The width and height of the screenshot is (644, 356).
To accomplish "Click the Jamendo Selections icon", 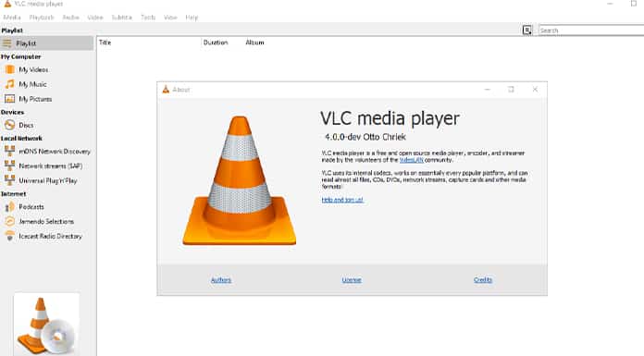I will point(10,221).
